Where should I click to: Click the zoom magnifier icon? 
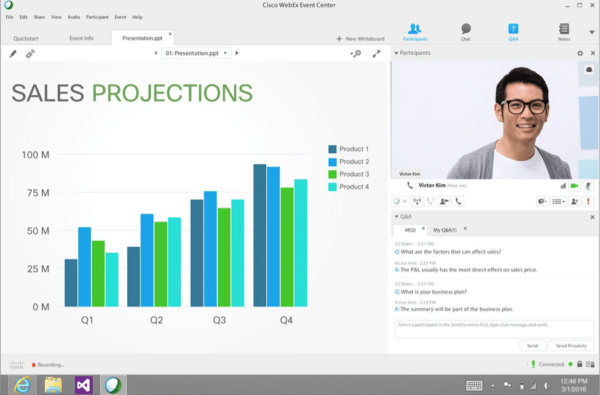click(356, 54)
